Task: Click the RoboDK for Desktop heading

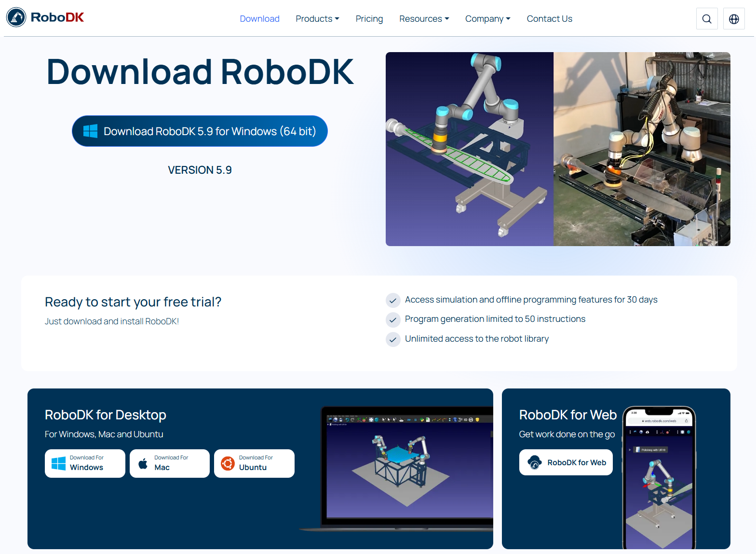Action: [x=106, y=415]
